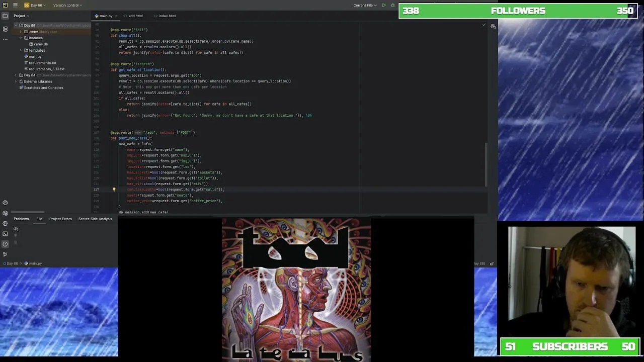644x362 pixels.
Task: Click the inspections checkmark widget in editor
Action: (484, 24)
